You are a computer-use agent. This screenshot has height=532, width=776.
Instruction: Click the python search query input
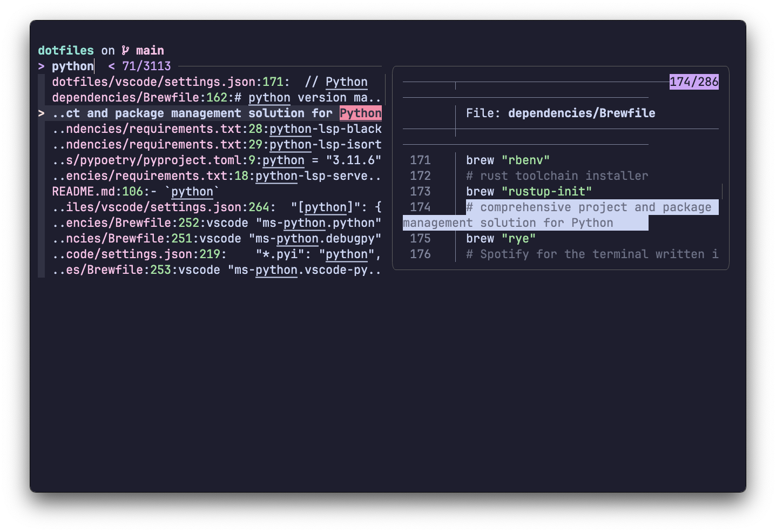click(73, 66)
